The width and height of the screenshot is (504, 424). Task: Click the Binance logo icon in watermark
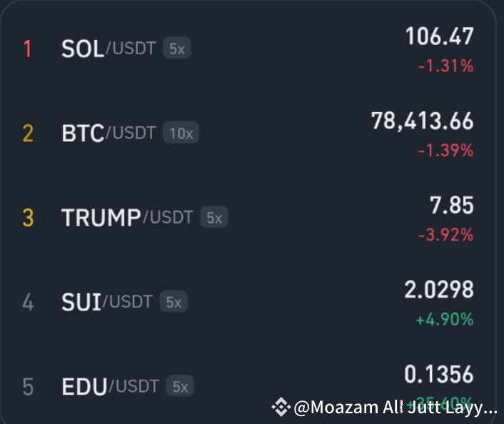pyautogui.click(x=281, y=407)
